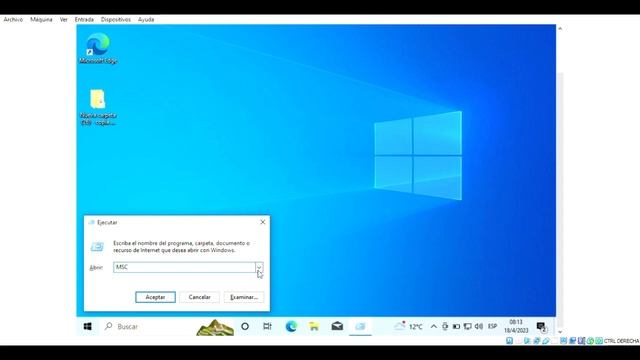Open the Ayuda menu
Image resolution: width=640 pixels, height=360 pixels.
(x=146, y=19)
